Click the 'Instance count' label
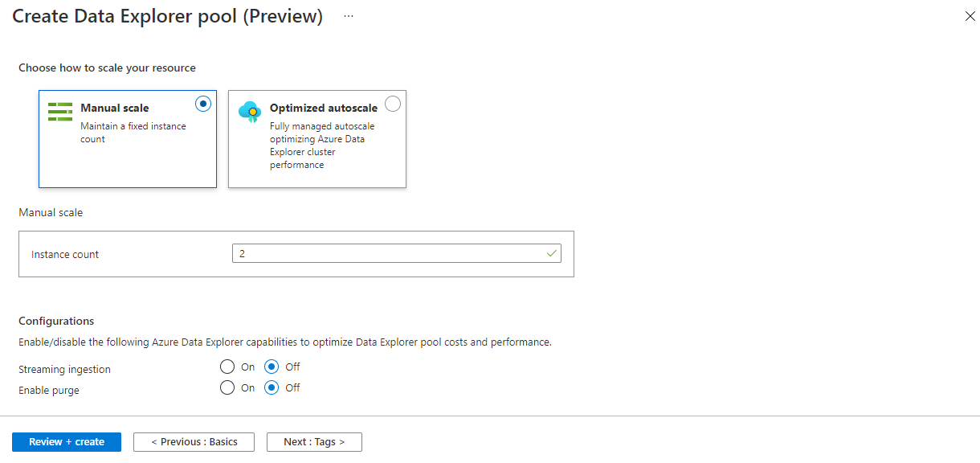Viewport: 980px width, 463px height. click(x=65, y=254)
